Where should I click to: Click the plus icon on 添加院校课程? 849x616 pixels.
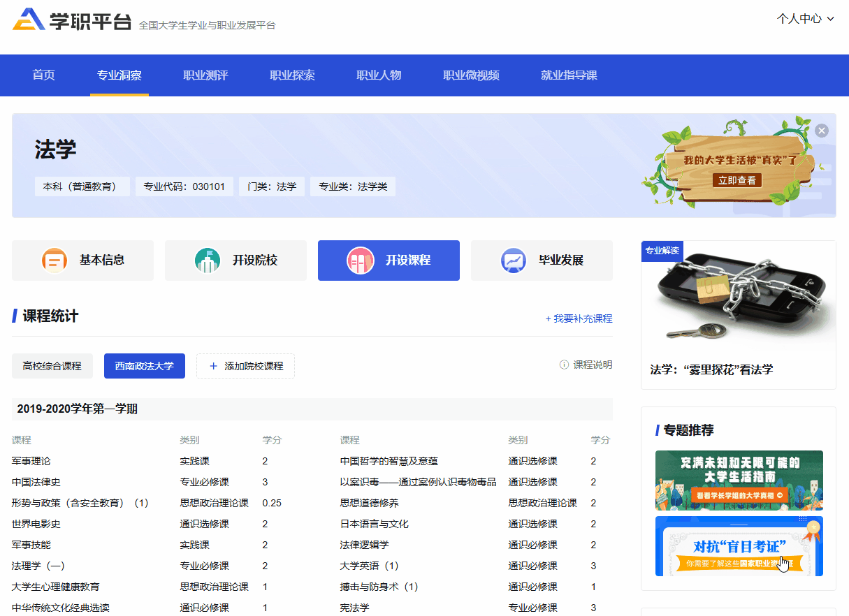click(215, 365)
